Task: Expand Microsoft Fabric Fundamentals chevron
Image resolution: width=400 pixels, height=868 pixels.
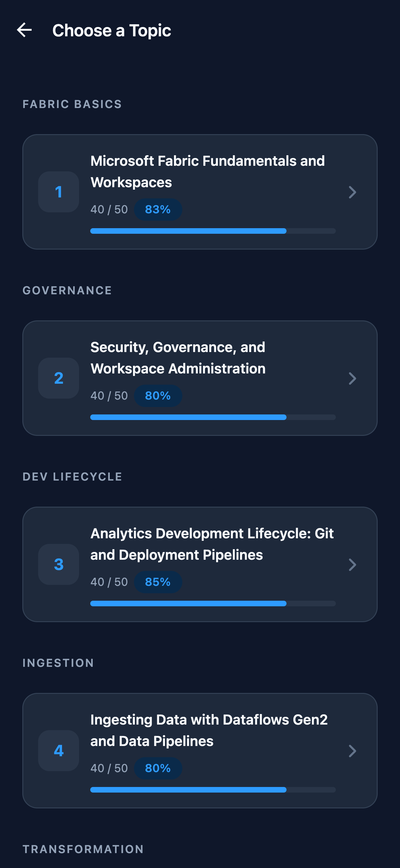Action: [x=352, y=192]
